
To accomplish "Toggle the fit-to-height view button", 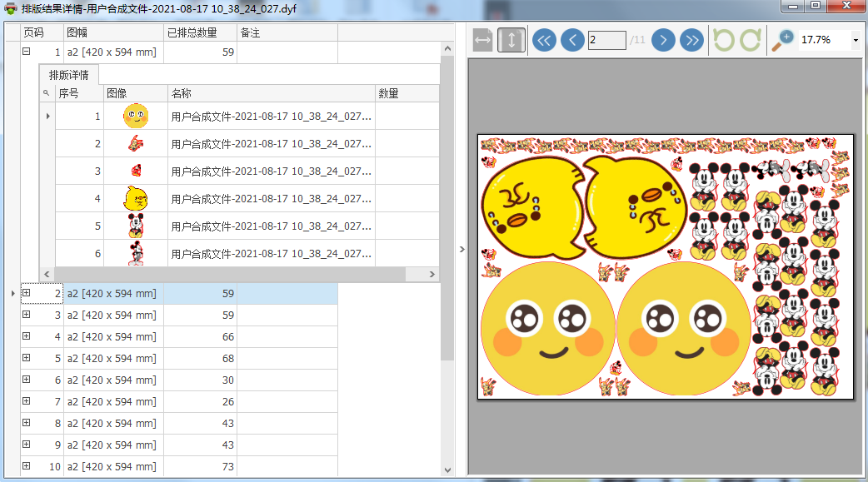I will click(x=511, y=40).
